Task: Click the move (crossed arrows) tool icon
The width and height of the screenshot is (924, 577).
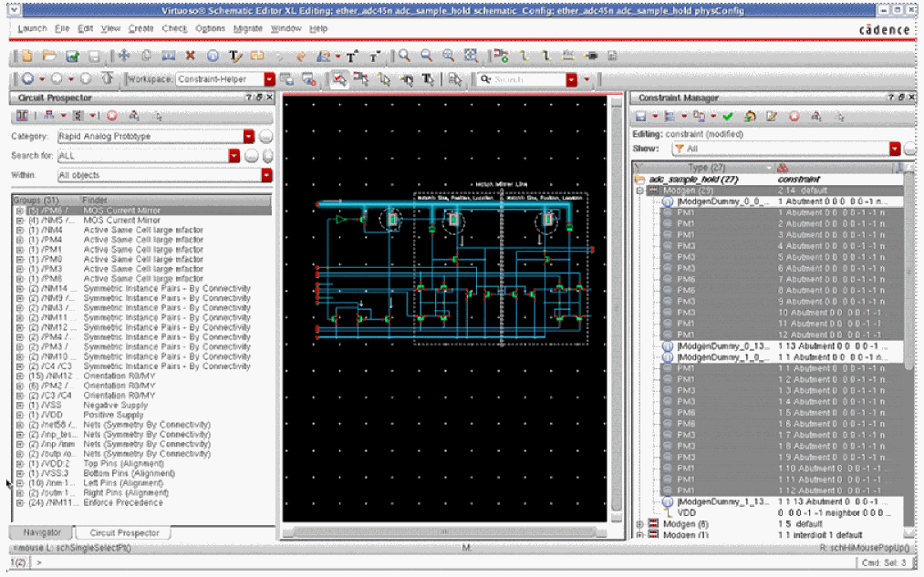Action: click(124, 56)
